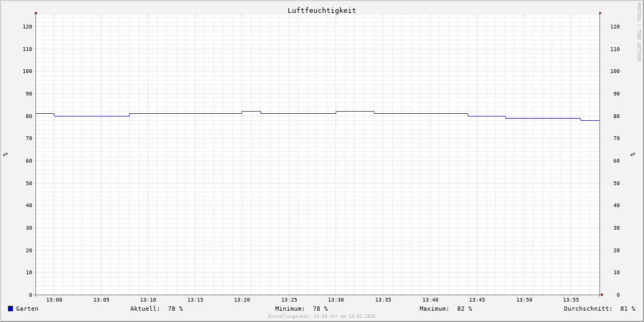Click the chart title Luftfeuchtigkeit
This screenshot has height=322, width=644.
[x=321, y=10]
